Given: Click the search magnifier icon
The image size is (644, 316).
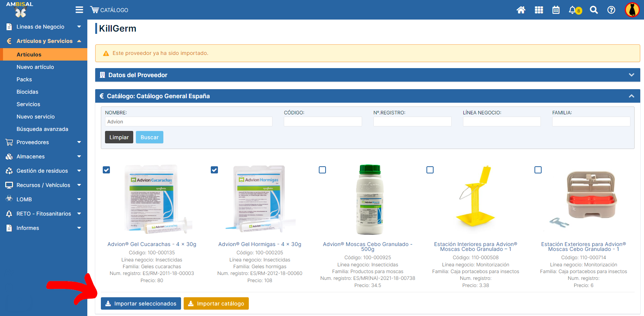Looking at the screenshot, I should click(594, 10).
